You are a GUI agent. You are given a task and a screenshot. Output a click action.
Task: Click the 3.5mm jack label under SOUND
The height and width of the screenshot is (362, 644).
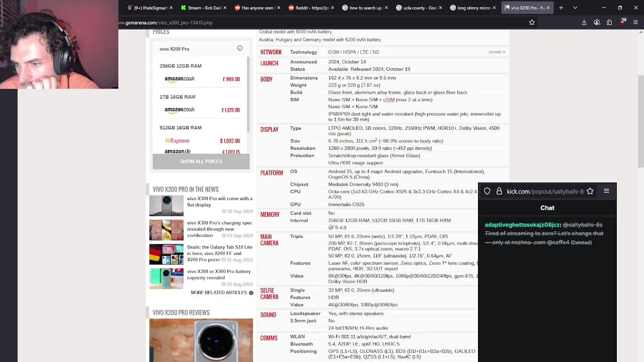(303, 321)
